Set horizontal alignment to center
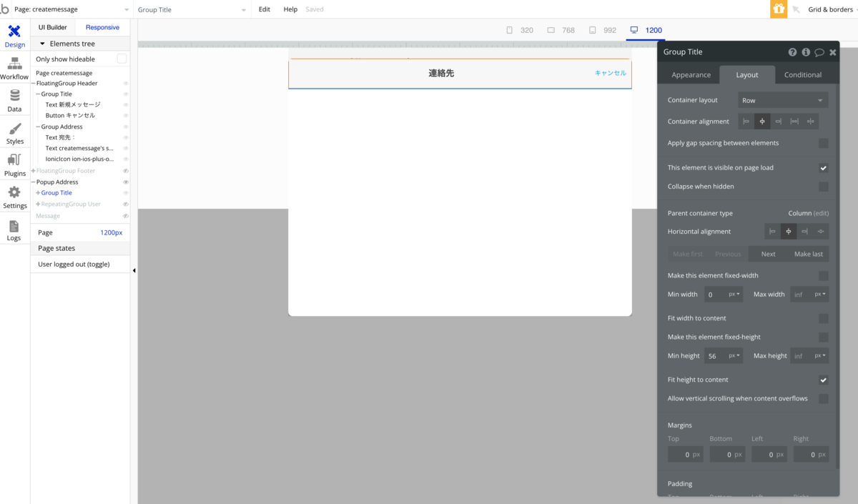 point(789,232)
